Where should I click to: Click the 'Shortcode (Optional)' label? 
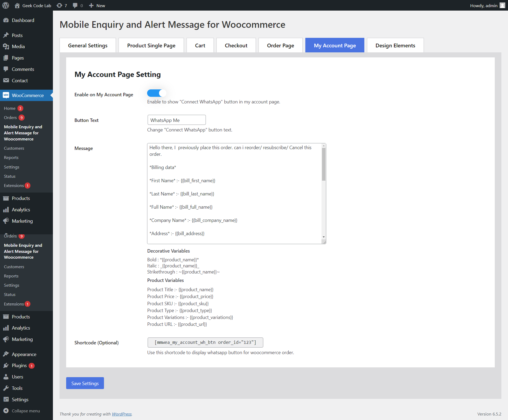[x=97, y=343]
